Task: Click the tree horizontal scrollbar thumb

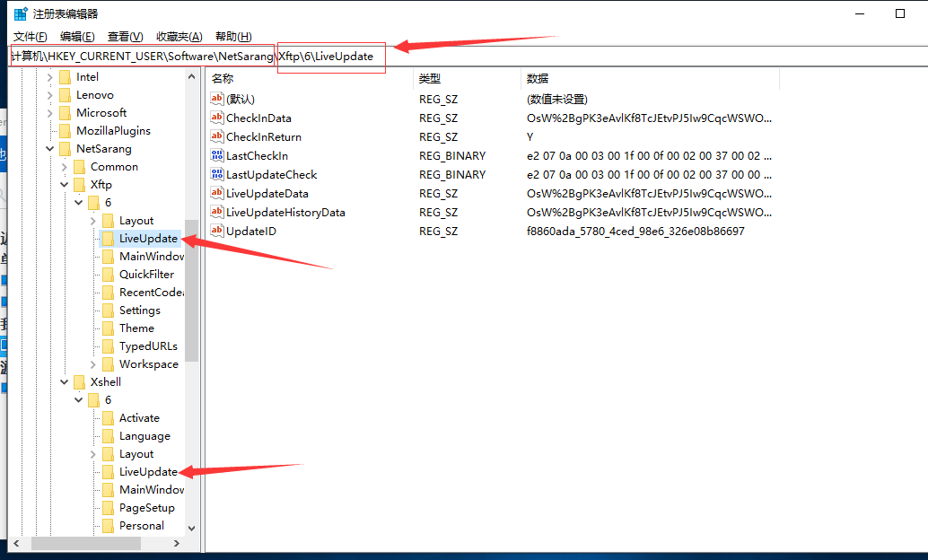Action: [86, 543]
